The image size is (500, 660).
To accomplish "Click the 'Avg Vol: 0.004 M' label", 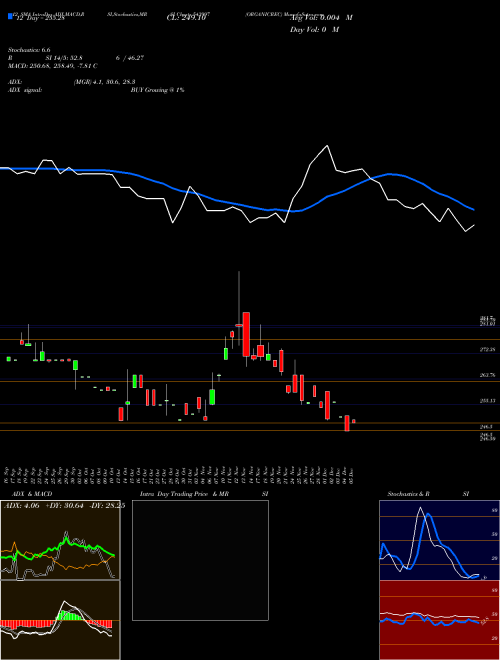I will pos(321,18).
